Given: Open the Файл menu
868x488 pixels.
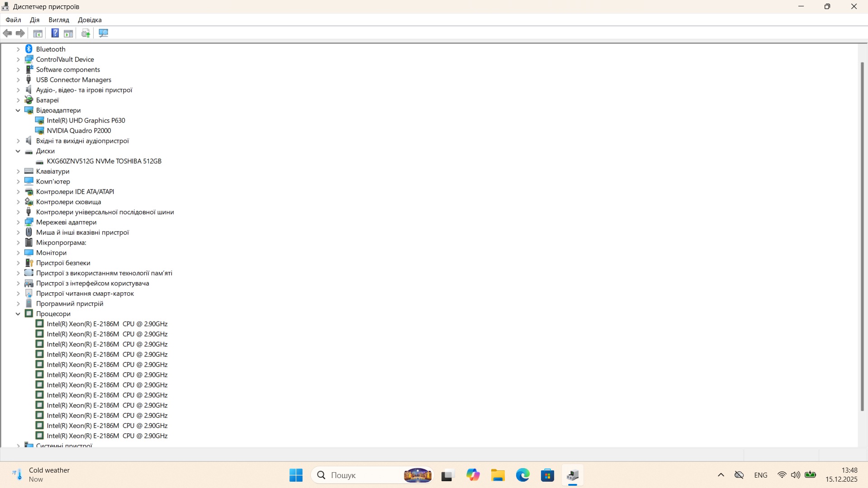Looking at the screenshot, I should click(x=13, y=20).
